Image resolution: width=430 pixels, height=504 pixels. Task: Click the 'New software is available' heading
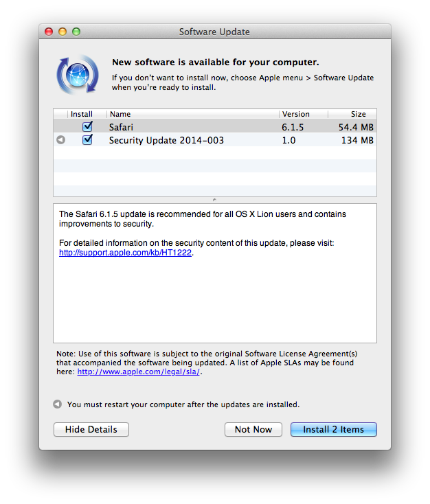pyautogui.click(x=216, y=62)
